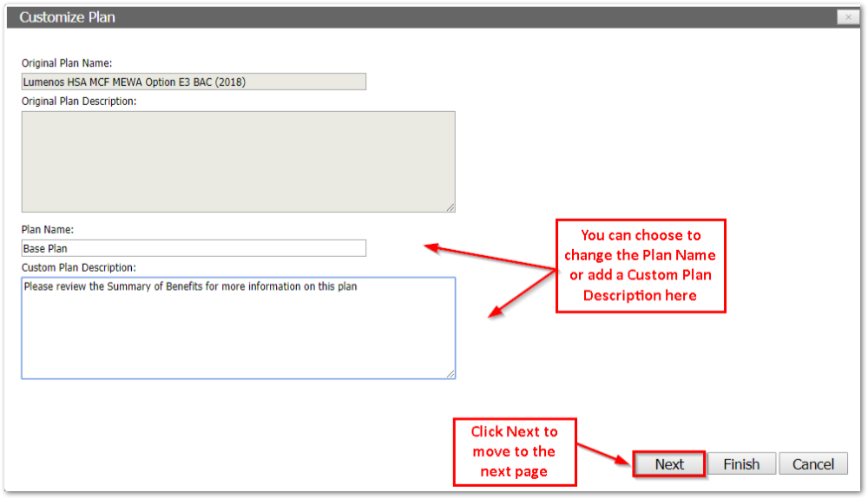Click the 'Customize Plan' title text
The height and width of the screenshot is (499, 868).
coord(68,17)
